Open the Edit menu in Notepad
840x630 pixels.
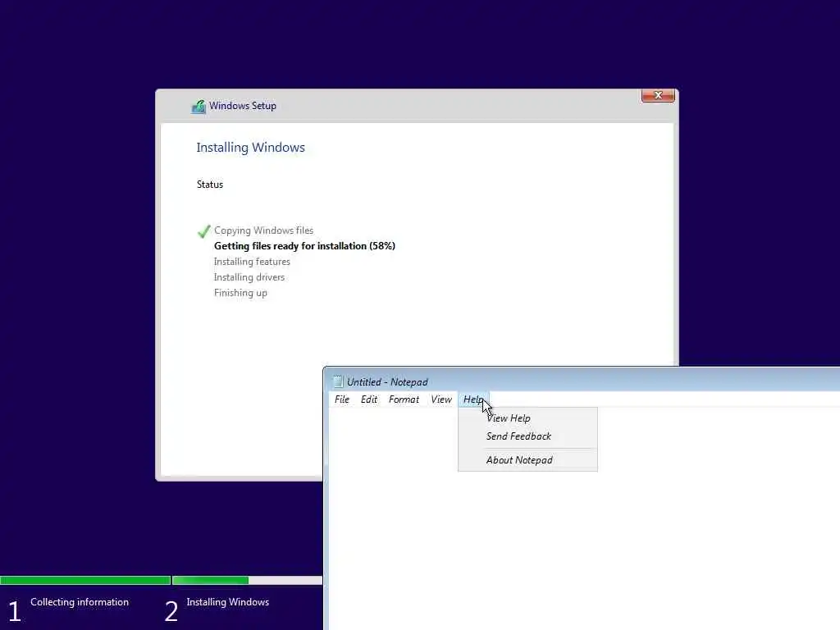368,399
